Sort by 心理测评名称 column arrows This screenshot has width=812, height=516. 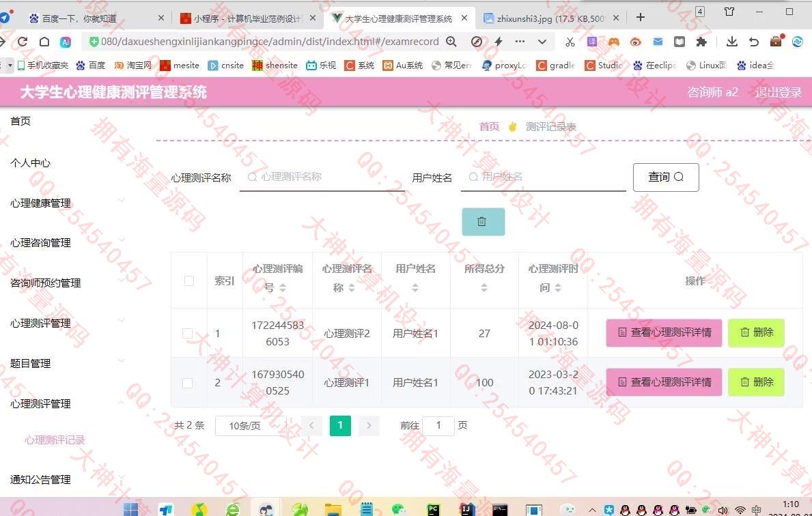[x=352, y=288]
